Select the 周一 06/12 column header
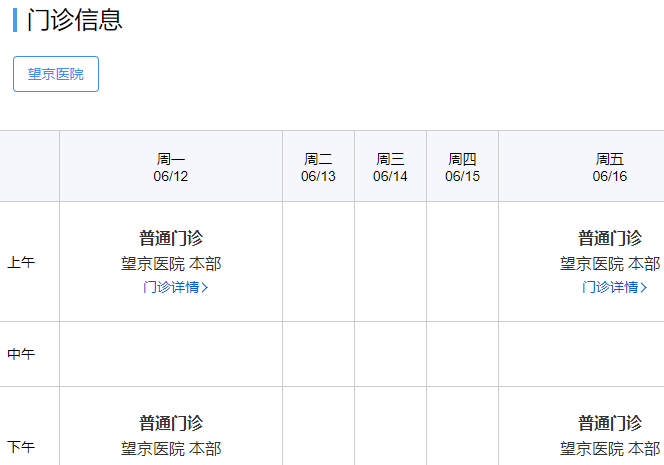This screenshot has width=664, height=465. tap(171, 167)
